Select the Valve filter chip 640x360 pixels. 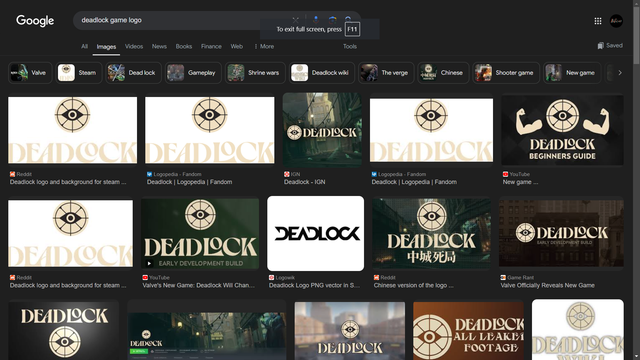coord(30,73)
